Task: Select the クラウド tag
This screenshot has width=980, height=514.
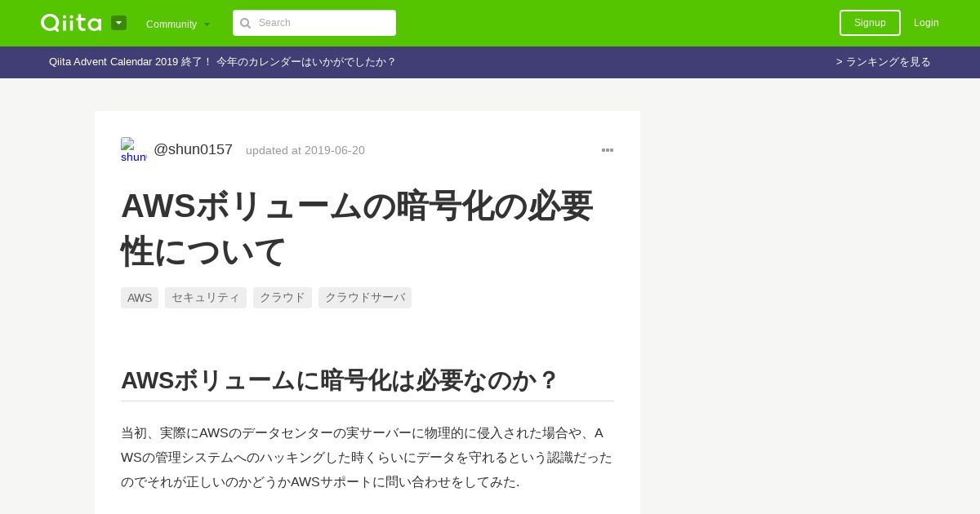Action: coord(283,298)
